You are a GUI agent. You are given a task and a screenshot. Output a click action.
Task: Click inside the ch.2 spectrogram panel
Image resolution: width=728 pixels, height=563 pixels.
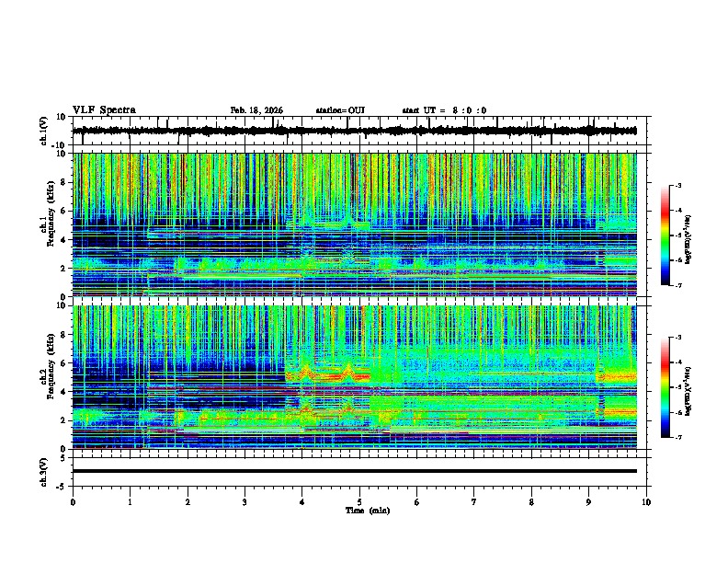(x=354, y=377)
